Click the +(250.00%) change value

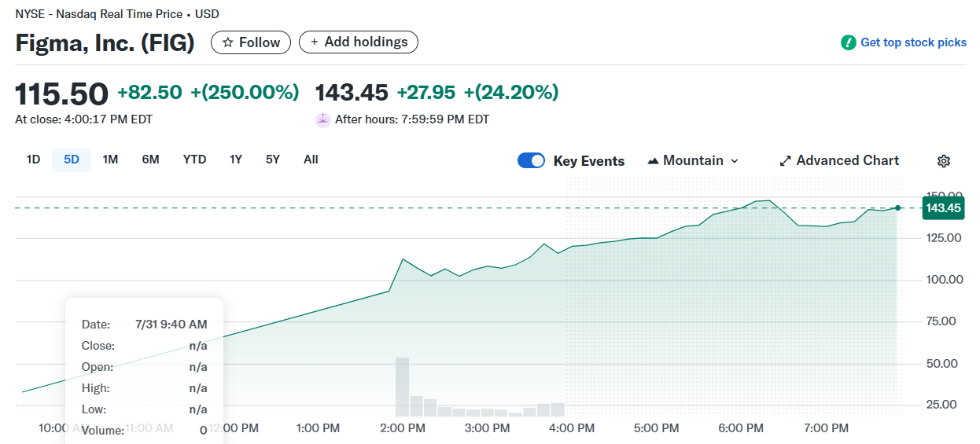coord(245,93)
